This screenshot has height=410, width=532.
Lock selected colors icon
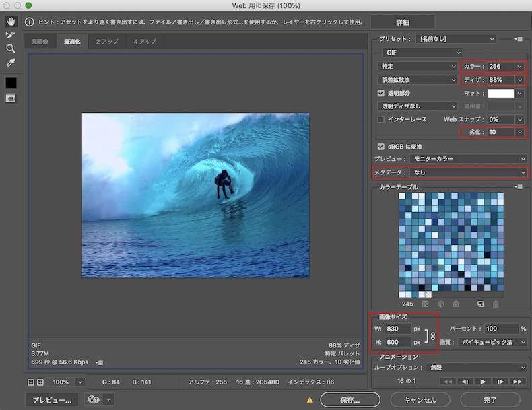point(456,304)
